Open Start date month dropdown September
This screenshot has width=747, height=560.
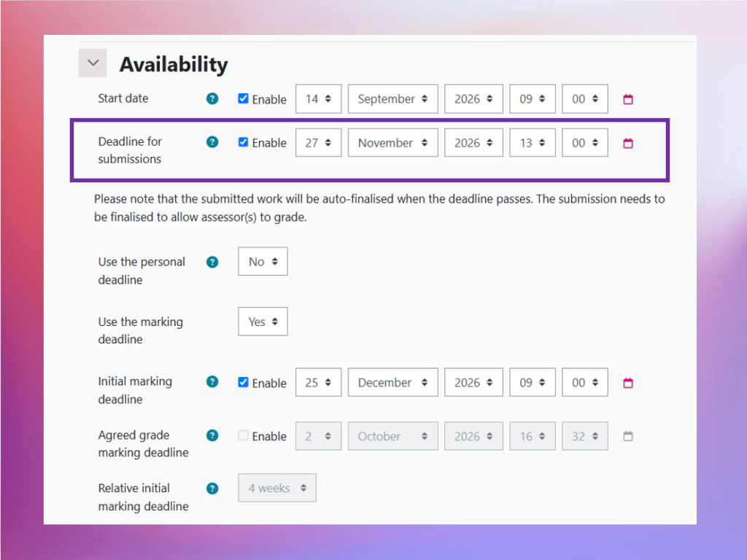[392, 98]
